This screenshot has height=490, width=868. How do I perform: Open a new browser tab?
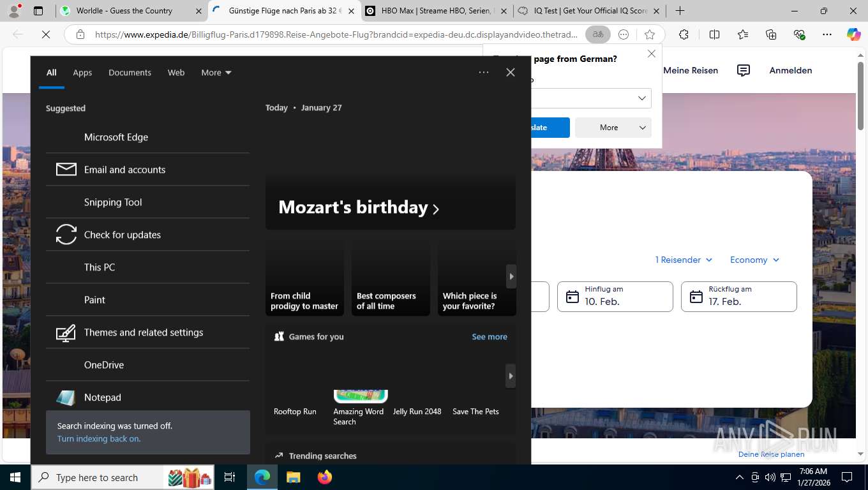680,11
